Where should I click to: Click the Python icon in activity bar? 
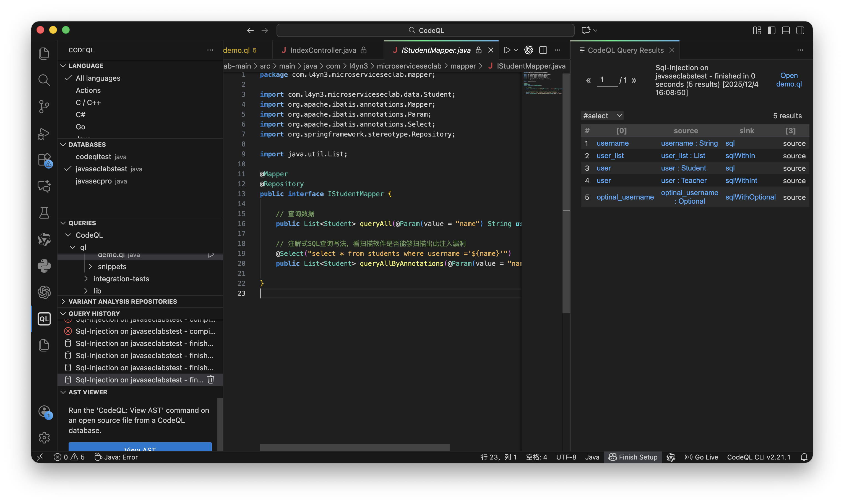44,266
